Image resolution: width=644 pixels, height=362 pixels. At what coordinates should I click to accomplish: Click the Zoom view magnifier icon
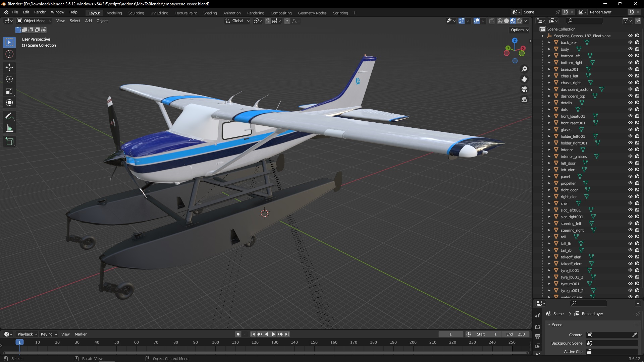[524, 69]
